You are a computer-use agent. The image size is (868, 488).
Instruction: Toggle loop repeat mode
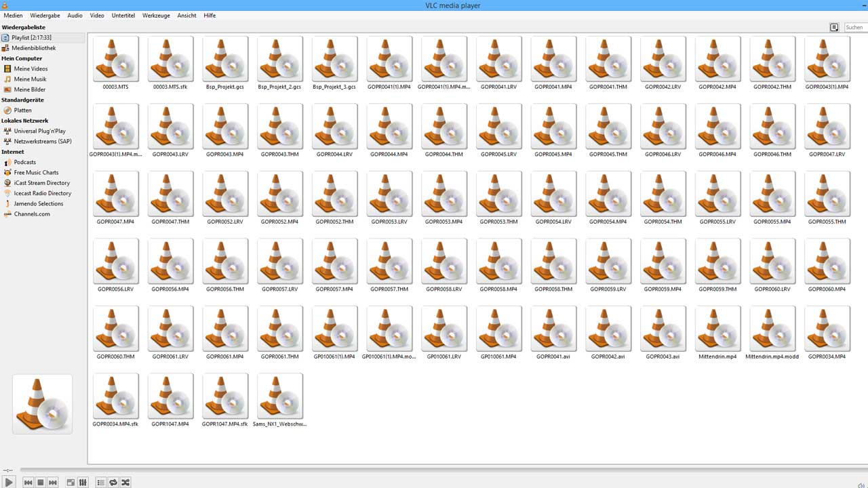(113, 483)
